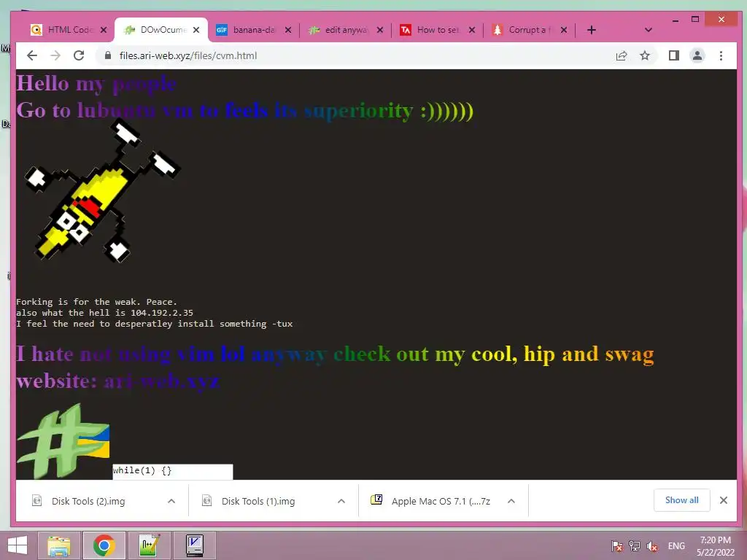Viewport: 747px width, 560px height.
Task: View site security info via padlock icon
Action: coord(108,55)
